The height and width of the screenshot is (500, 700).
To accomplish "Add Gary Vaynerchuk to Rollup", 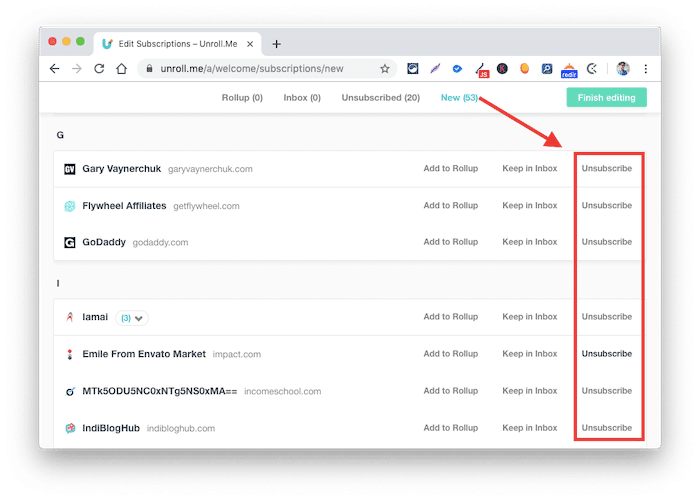I will [451, 169].
